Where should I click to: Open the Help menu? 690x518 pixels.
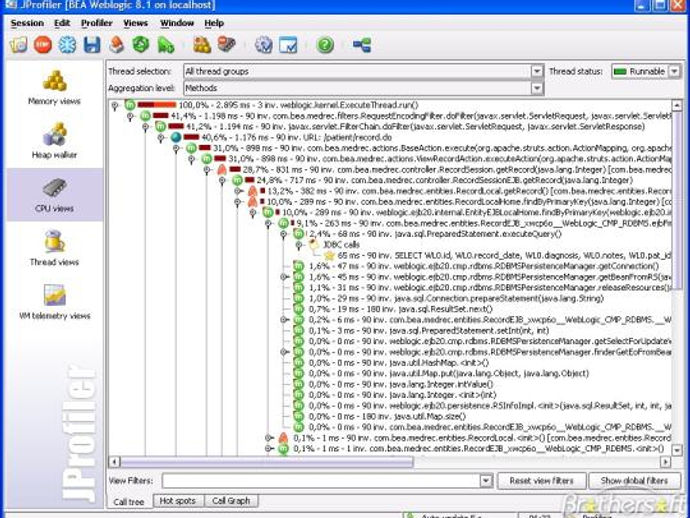coord(214,23)
